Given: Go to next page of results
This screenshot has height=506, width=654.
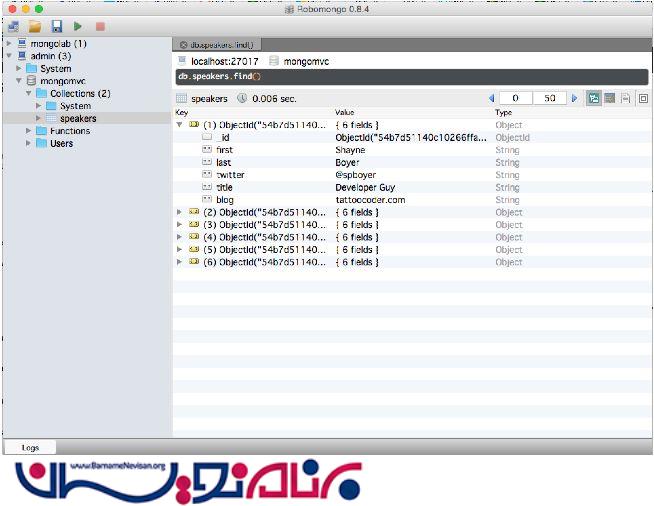Looking at the screenshot, I should tap(574, 99).
